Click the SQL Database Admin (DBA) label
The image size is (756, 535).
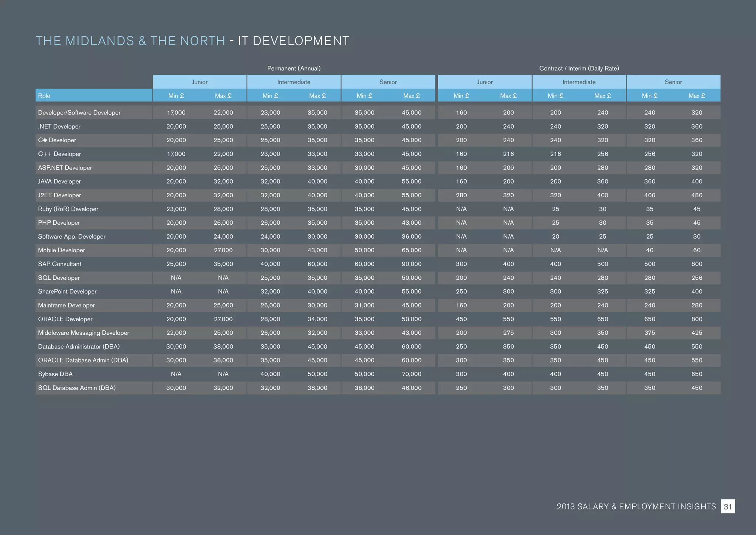[77, 388]
